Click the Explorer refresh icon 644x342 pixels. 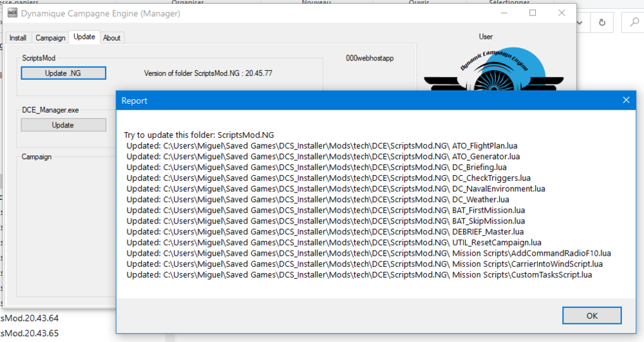point(601,23)
